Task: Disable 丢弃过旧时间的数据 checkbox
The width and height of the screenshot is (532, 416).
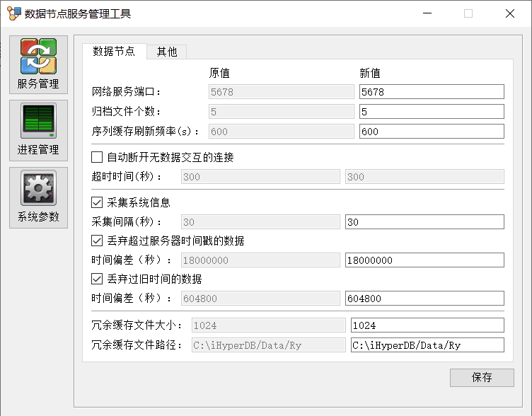Action: 98,278
